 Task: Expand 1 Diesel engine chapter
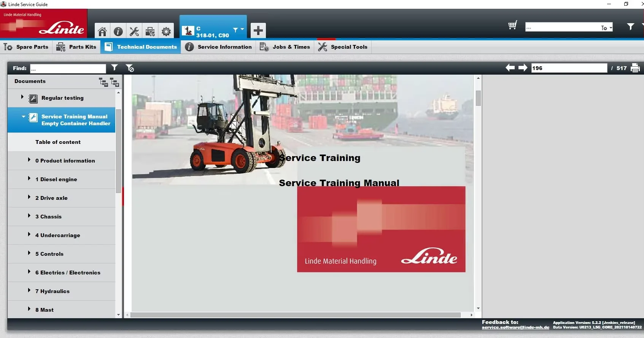[29, 179]
